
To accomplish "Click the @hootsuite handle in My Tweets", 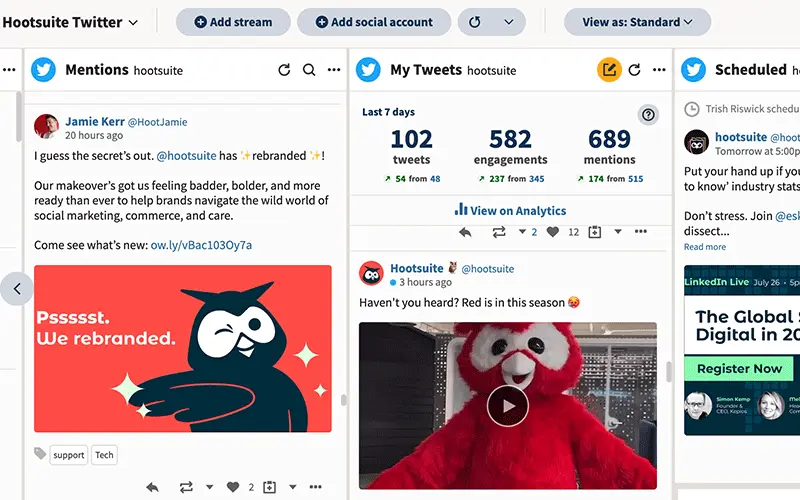I will coord(487,269).
